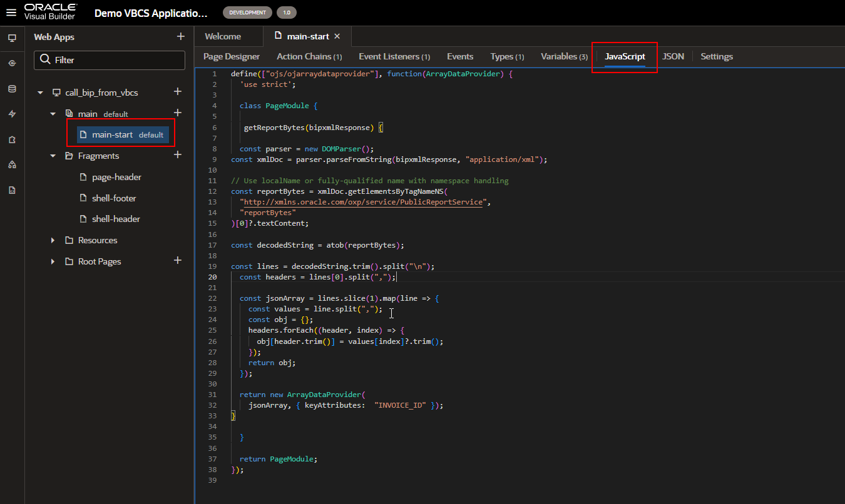Select the Root Pages tree item
Screen dimensions: 845x504
click(x=100, y=261)
